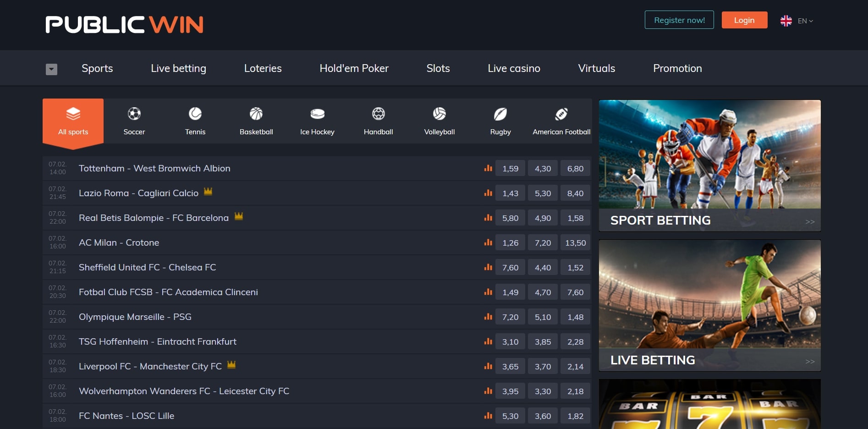Expand the menu arrow left of Sports

pos(51,69)
